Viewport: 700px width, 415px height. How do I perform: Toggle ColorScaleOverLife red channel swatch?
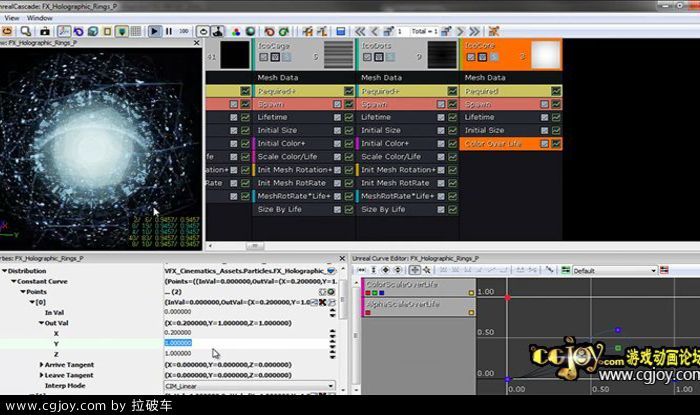pyautogui.click(x=368, y=293)
